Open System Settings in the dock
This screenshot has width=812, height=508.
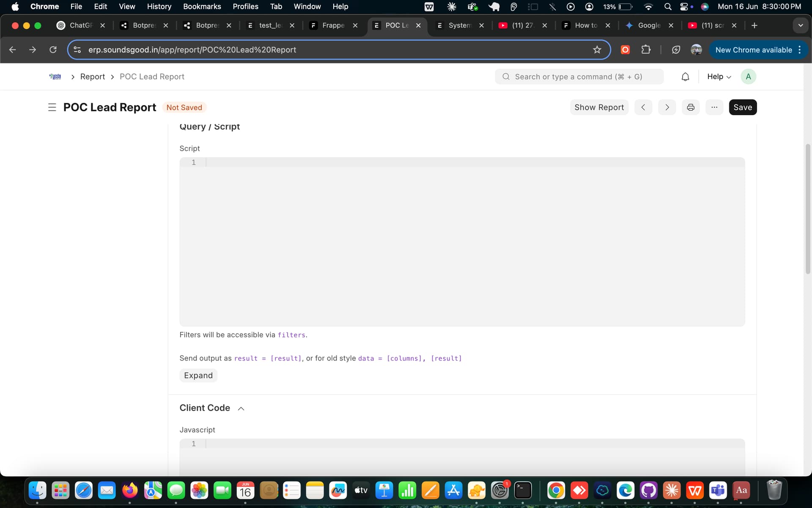(500, 491)
